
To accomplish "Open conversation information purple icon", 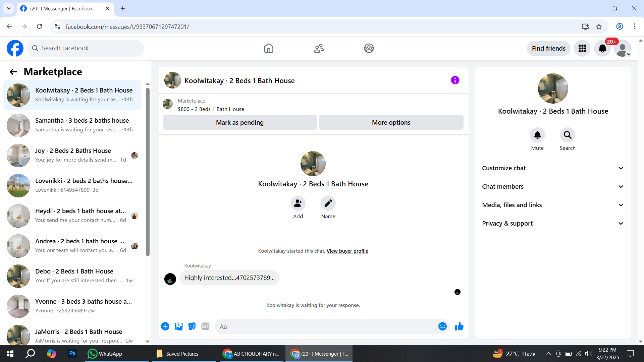I will 455,80.
